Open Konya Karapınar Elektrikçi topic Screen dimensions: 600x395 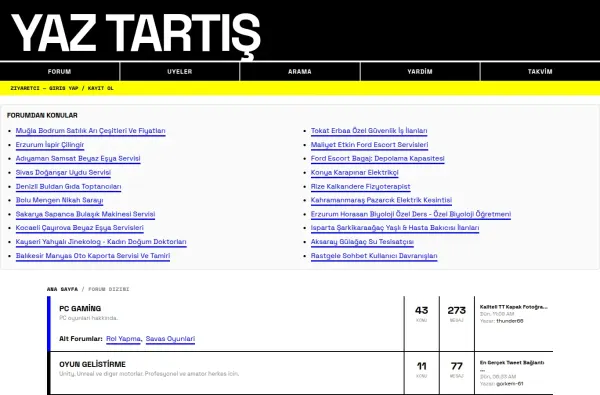click(355, 173)
